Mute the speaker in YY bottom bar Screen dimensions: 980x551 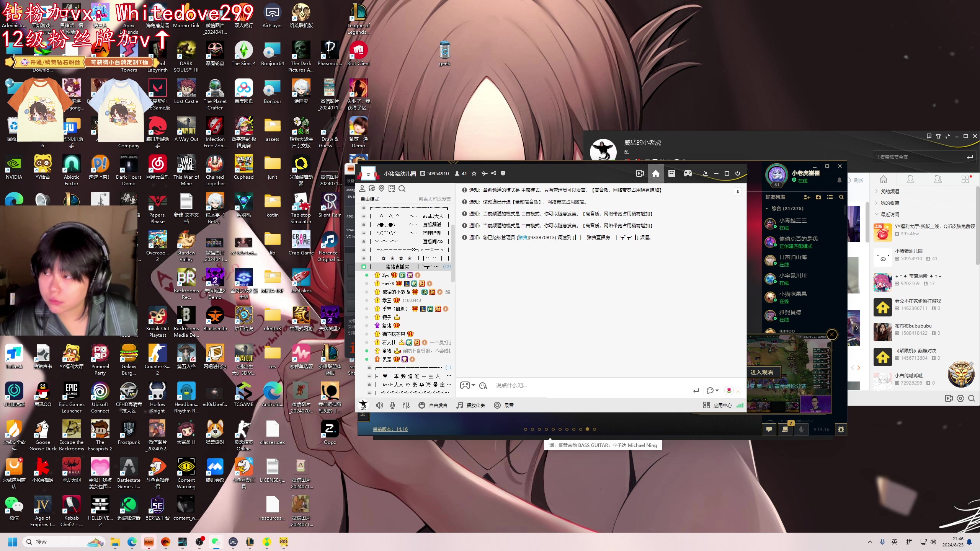click(379, 405)
